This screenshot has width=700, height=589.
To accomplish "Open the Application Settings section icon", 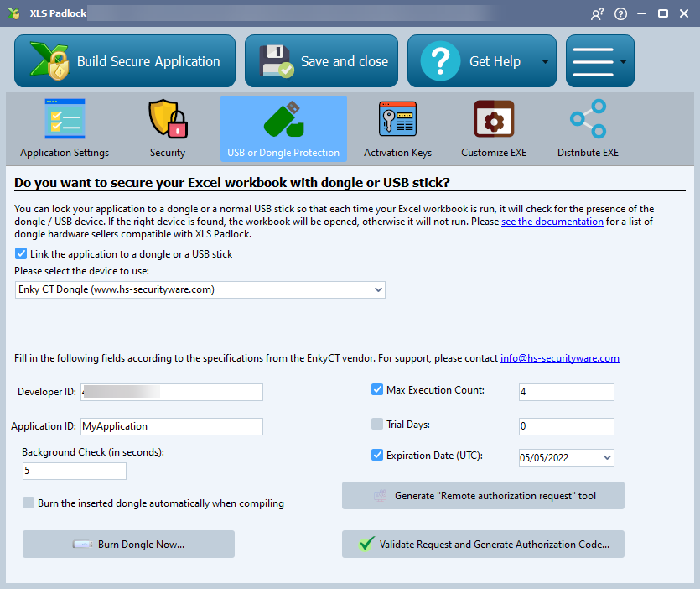I will pyautogui.click(x=65, y=119).
